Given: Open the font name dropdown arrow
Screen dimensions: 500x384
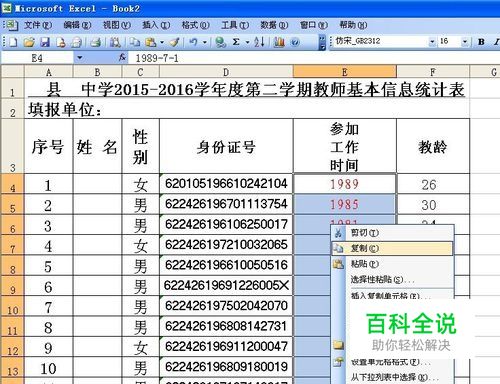Looking at the screenshot, I should coord(432,42).
